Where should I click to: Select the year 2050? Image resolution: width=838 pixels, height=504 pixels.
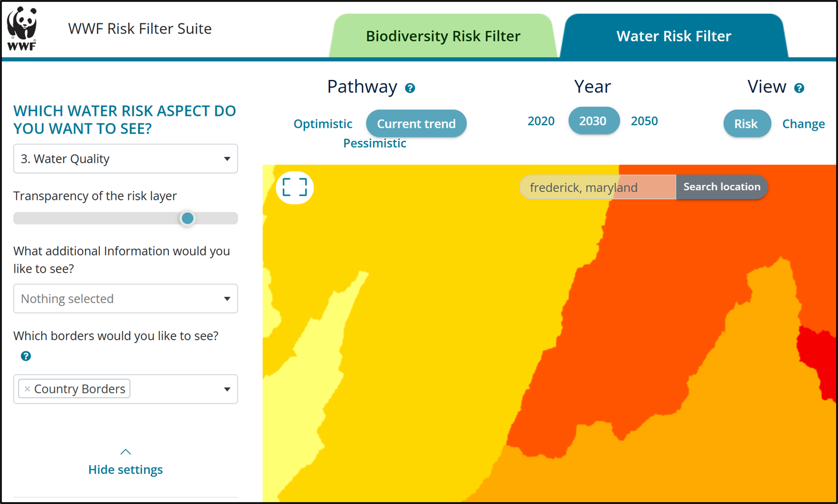(x=644, y=120)
